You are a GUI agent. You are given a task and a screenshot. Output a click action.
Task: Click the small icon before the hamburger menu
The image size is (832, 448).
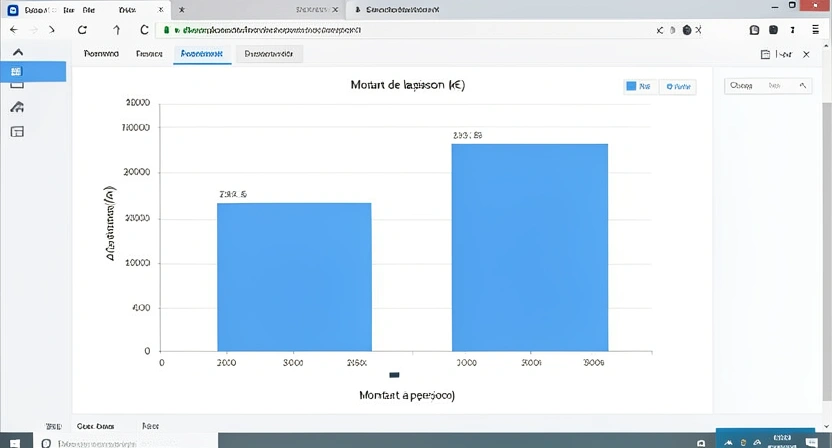[792, 30]
